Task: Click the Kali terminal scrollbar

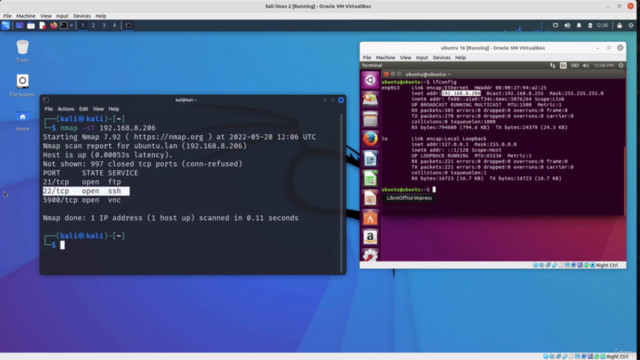Action: (x=342, y=193)
